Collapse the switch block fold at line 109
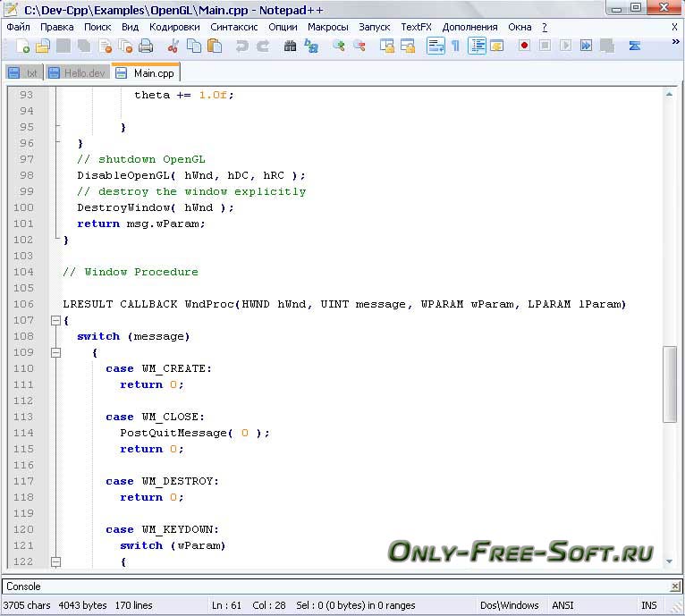Viewport: 685px width, 616px height. coord(55,352)
